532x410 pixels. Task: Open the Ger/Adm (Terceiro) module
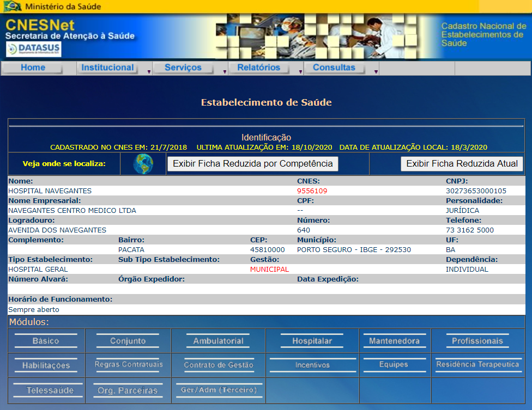click(219, 390)
